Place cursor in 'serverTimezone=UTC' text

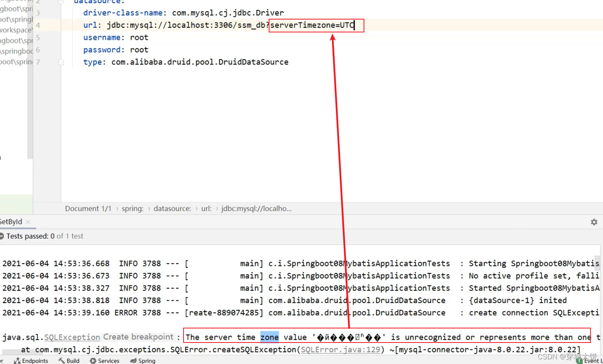pyautogui.click(x=312, y=25)
